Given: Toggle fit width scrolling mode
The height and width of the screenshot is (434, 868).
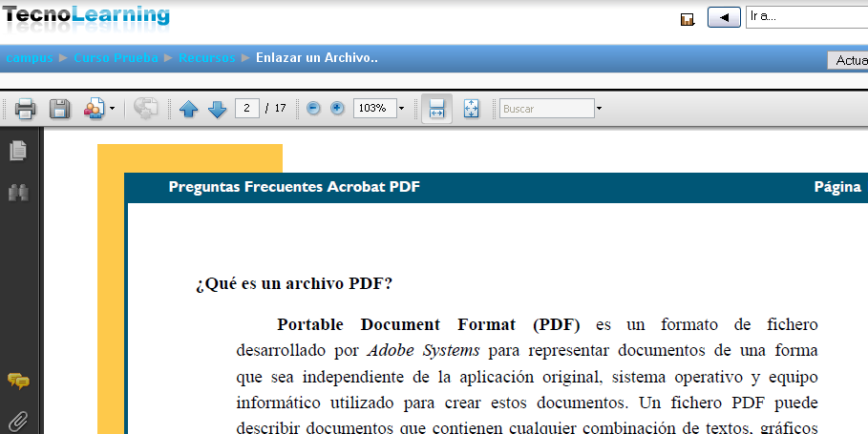Looking at the screenshot, I should [x=436, y=109].
